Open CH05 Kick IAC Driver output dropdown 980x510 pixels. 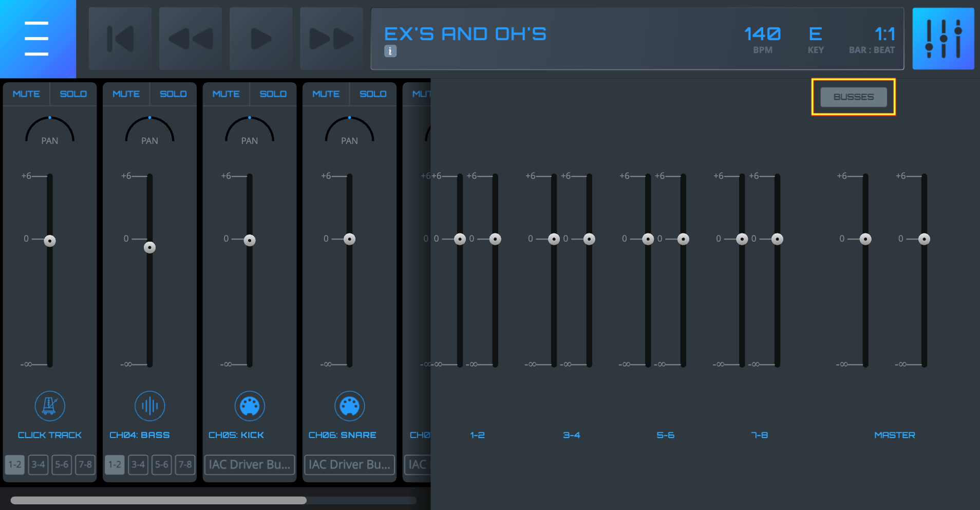pos(250,464)
